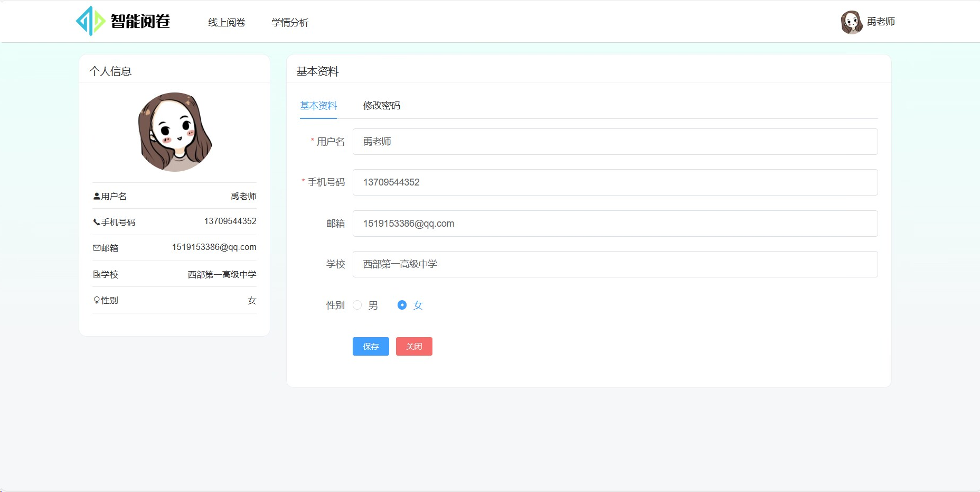980x492 pixels.
Task: Open the 线上阅卷 menu item
Action: (227, 22)
